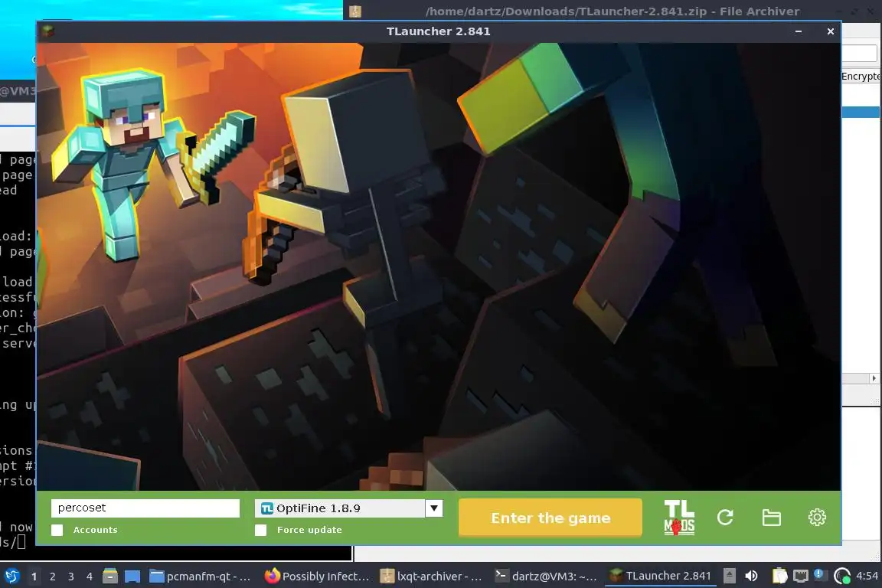The image size is (882, 588).
Task: Click the TLauncher cube icon in title bar
Action: pos(47,31)
